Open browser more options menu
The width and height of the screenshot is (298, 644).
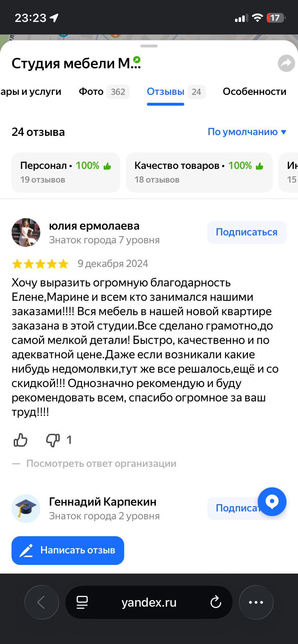[256, 602]
